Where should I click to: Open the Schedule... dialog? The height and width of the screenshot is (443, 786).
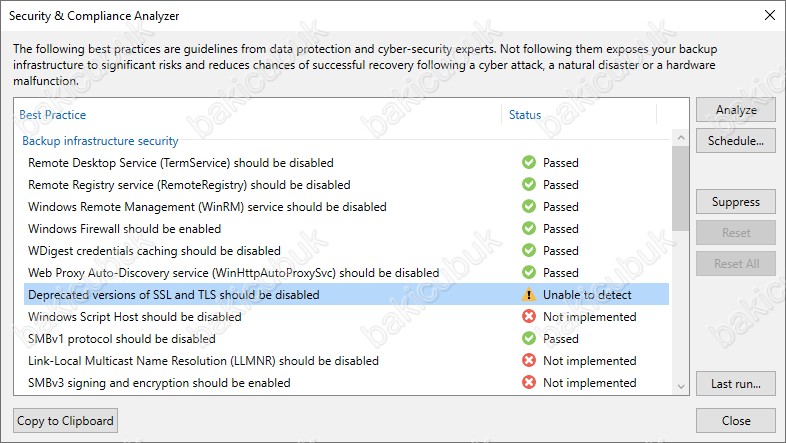pos(735,141)
